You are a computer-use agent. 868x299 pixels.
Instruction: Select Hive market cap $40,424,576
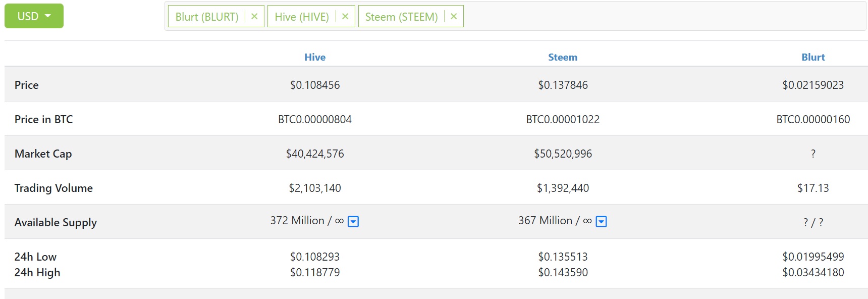tap(315, 154)
